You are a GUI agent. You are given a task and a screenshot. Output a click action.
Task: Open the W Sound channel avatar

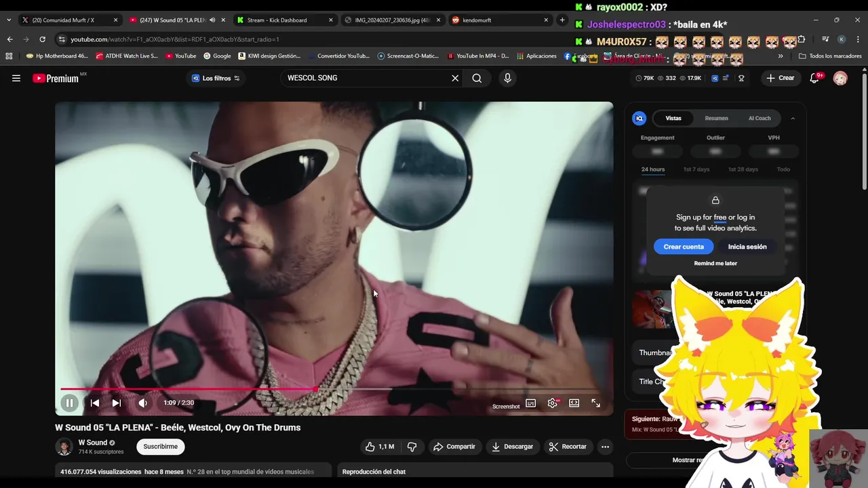coord(64,447)
